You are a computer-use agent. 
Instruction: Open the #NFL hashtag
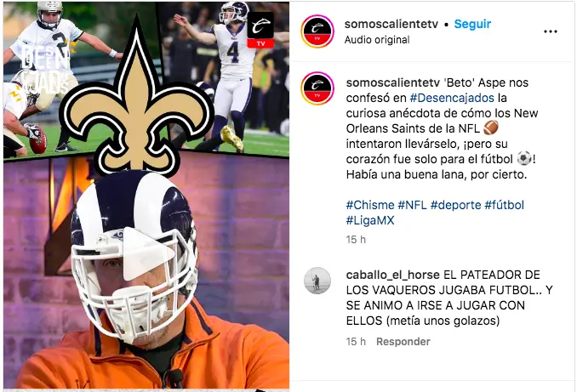[412, 205]
